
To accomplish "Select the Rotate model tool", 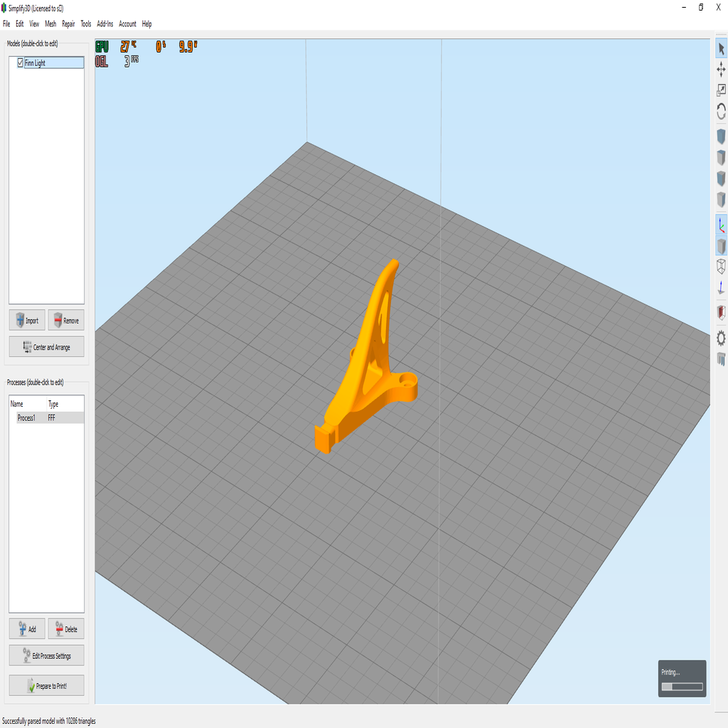I will pos(720,112).
